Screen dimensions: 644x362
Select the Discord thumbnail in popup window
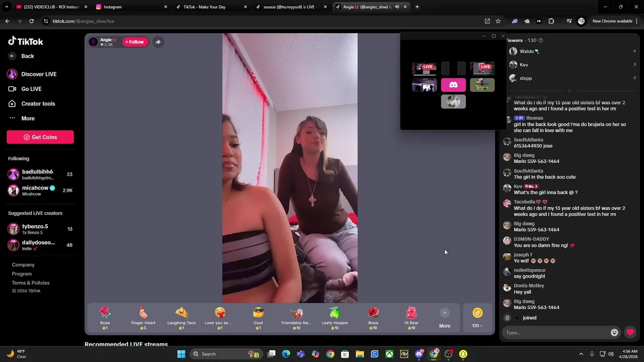click(453, 85)
